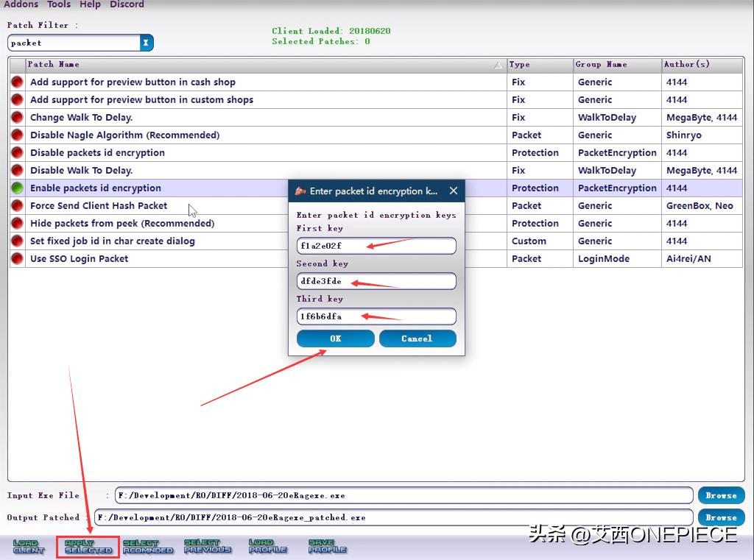Open the Tools menu

click(x=59, y=4)
